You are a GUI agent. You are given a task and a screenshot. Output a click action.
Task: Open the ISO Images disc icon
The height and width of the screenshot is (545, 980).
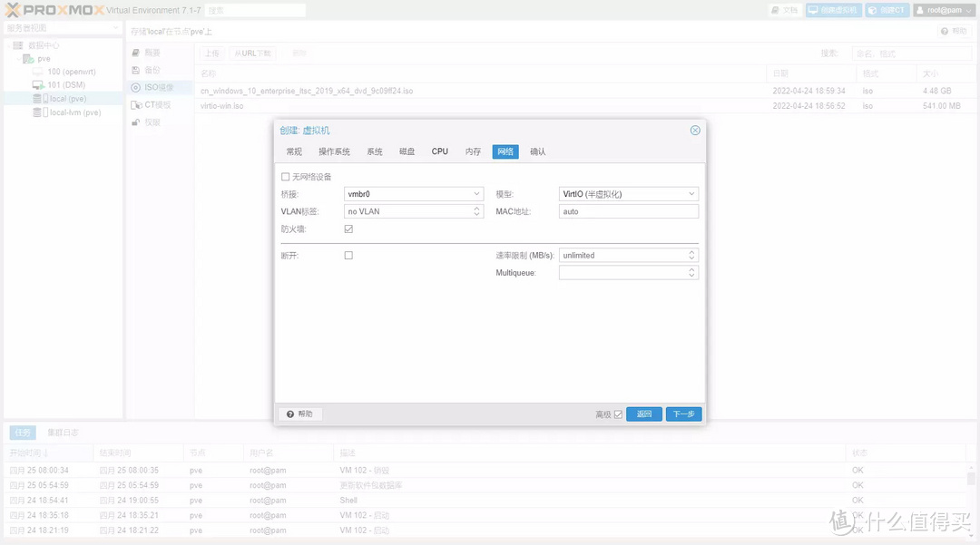135,87
